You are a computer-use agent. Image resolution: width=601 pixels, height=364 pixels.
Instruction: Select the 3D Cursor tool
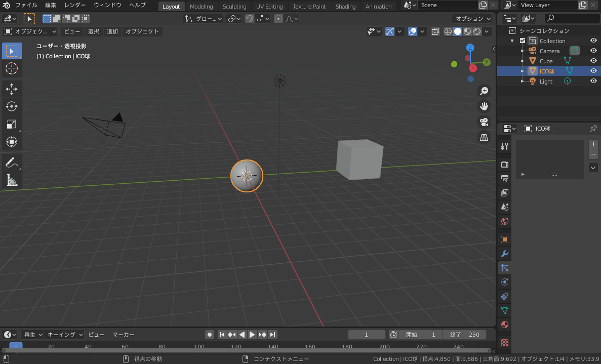[12, 68]
